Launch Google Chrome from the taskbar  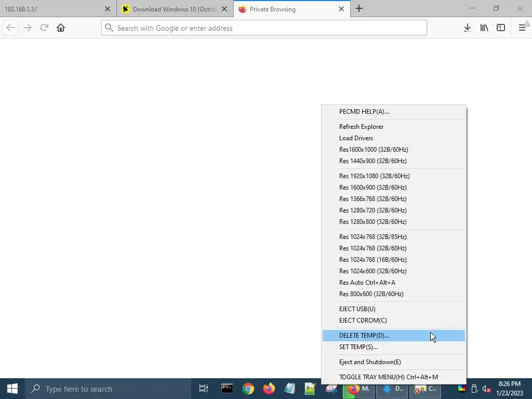pos(248,389)
